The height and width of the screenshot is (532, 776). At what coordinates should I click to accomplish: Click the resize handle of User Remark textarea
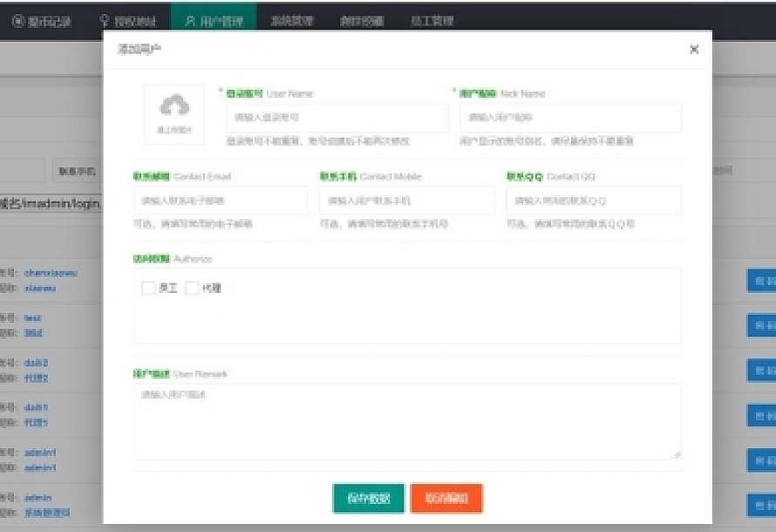pyautogui.click(x=677, y=454)
